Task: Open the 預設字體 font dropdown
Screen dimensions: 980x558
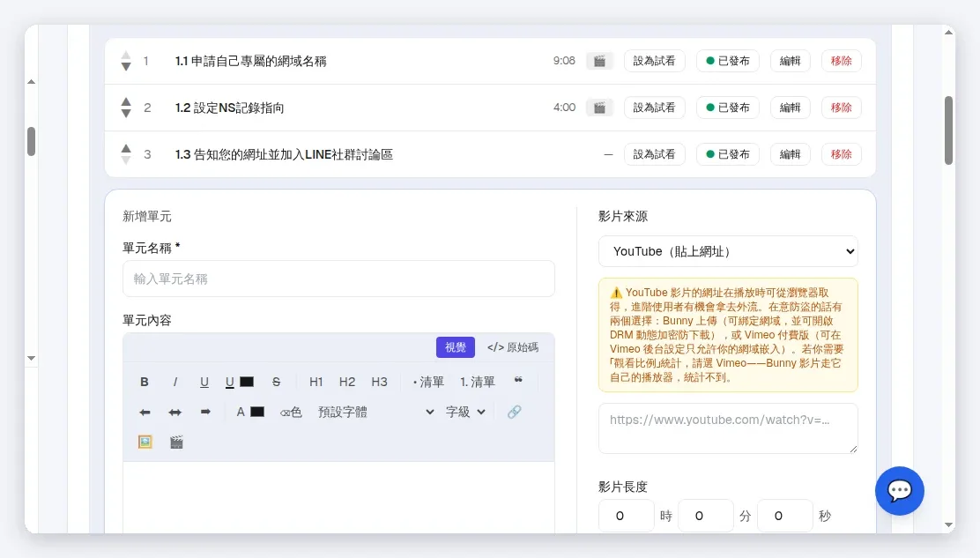Action: [375, 412]
